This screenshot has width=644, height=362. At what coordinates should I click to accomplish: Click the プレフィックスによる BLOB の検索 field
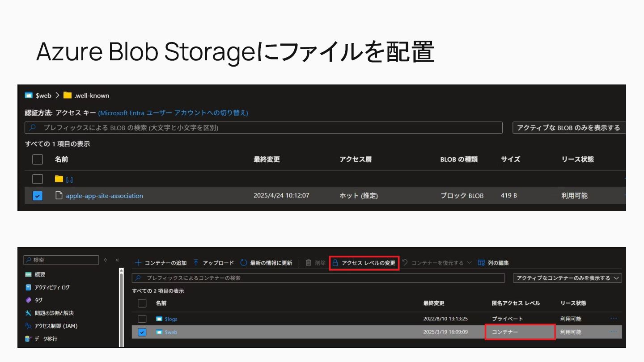pos(263,128)
